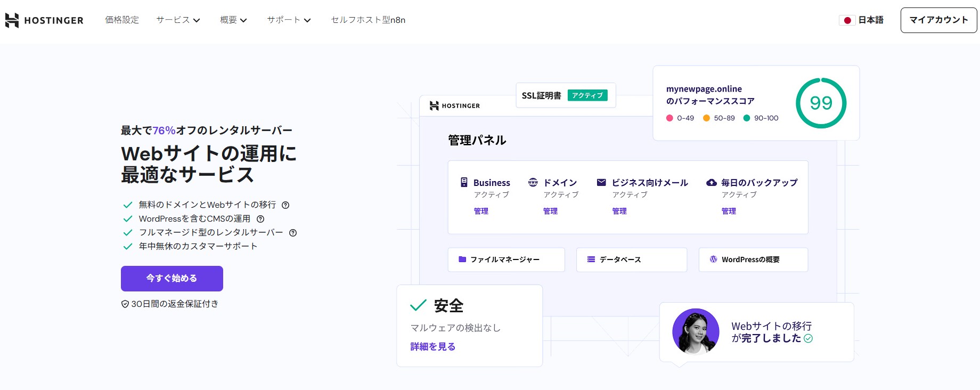
Task: Click the green check circle after 完了しました
Action: [x=808, y=338]
